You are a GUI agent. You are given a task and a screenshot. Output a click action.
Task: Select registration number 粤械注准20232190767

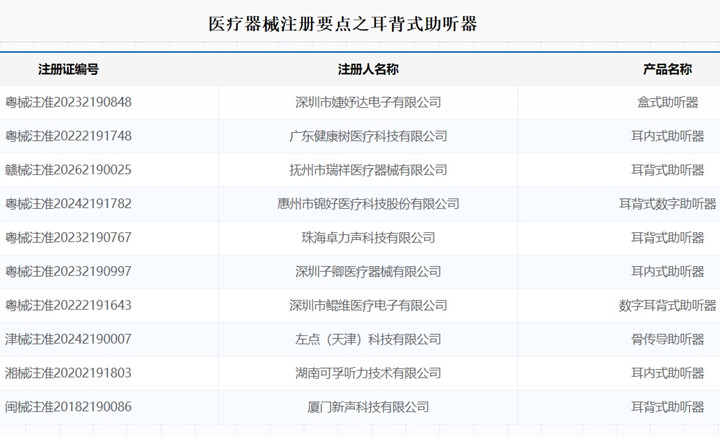click(68, 237)
